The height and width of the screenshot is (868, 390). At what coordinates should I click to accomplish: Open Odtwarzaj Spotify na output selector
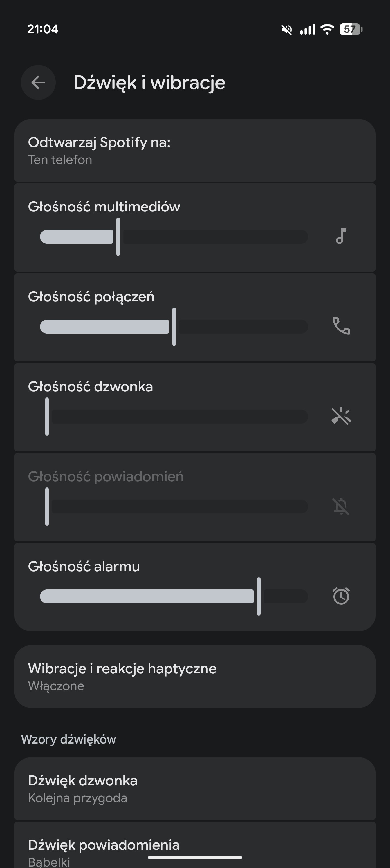pos(195,150)
